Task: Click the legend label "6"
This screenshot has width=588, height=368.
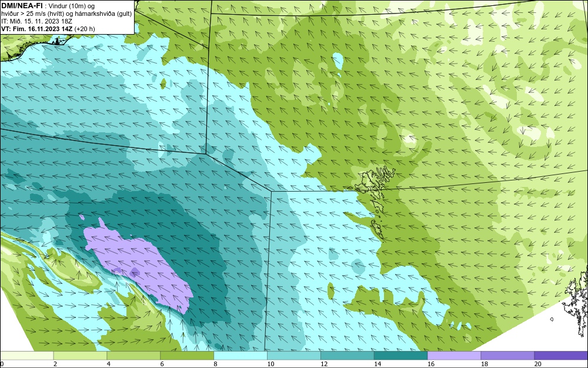Action: point(162,364)
